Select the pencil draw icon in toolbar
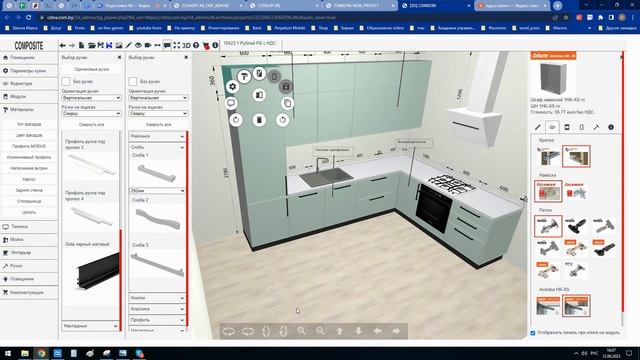Image resolution: width=640 pixels, height=360 pixels. [x=129, y=45]
